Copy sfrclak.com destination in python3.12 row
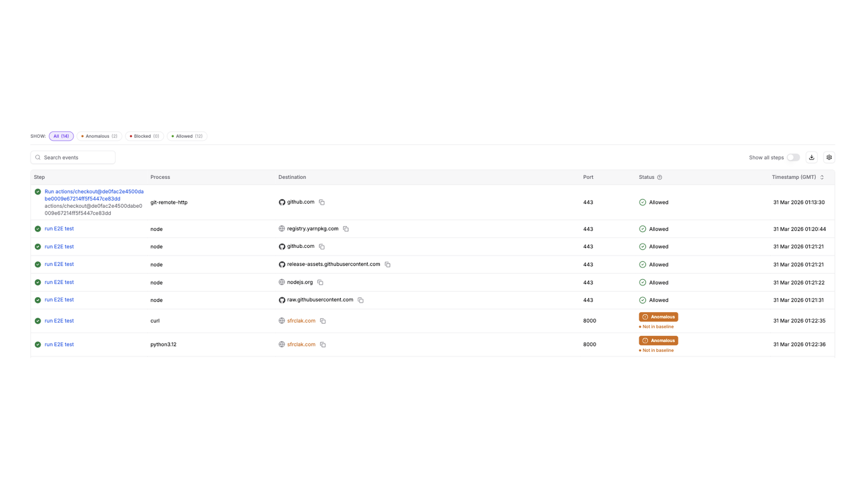Viewport: 868px width, 488px height. (323, 344)
